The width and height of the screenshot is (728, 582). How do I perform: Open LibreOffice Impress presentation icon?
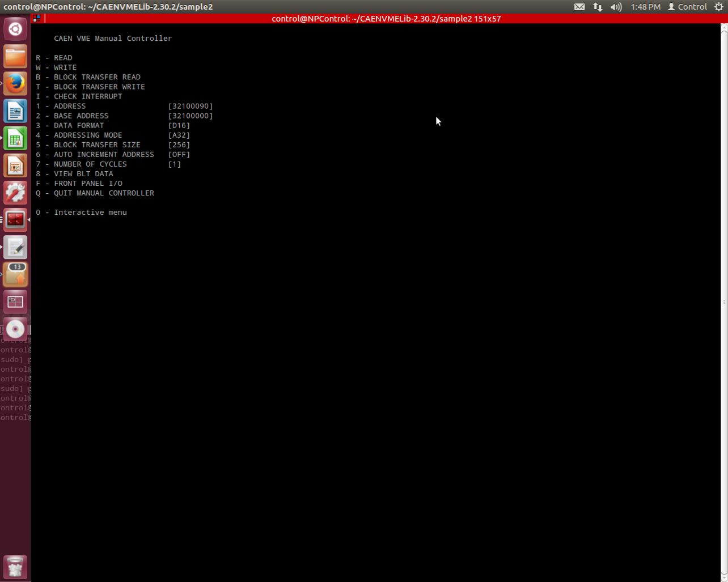tap(15, 165)
